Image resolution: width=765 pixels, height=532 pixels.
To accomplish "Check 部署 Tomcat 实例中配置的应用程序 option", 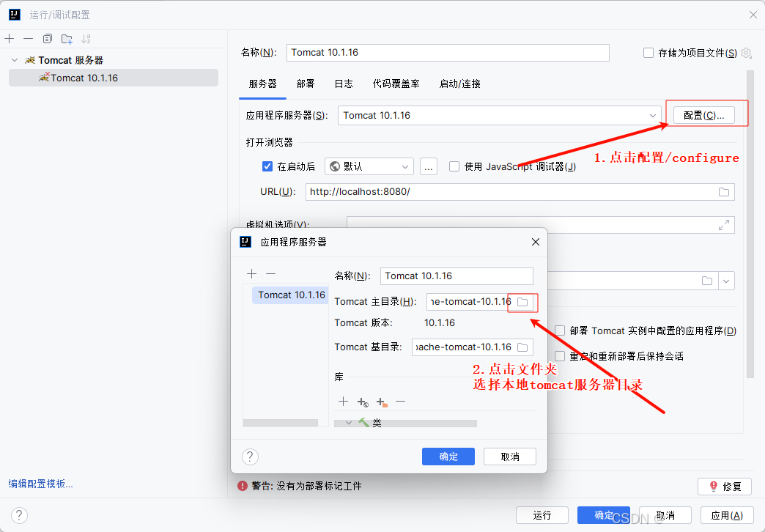I will click(560, 330).
